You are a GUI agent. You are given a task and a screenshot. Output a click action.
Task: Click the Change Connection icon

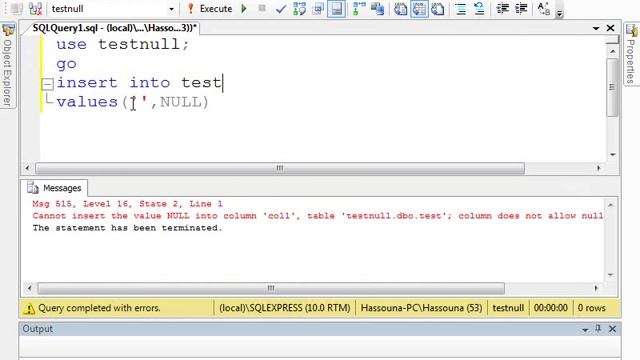pos(35,9)
